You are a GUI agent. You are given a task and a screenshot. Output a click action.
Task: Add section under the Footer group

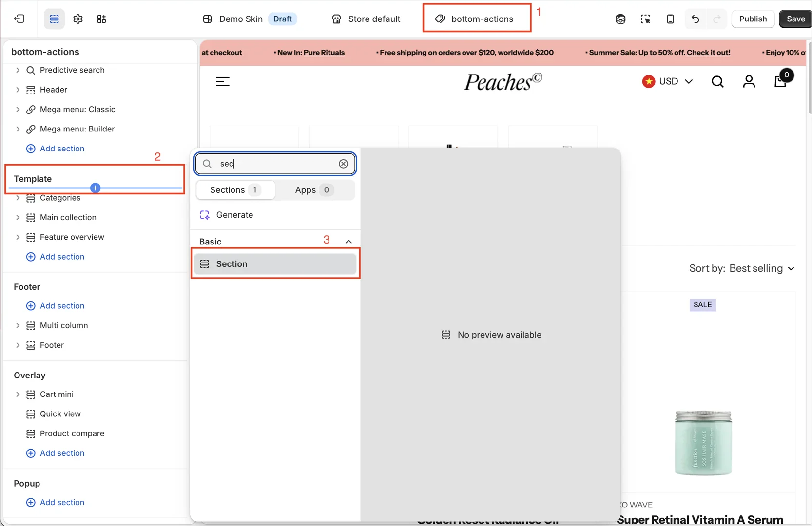(x=56, y=306)
